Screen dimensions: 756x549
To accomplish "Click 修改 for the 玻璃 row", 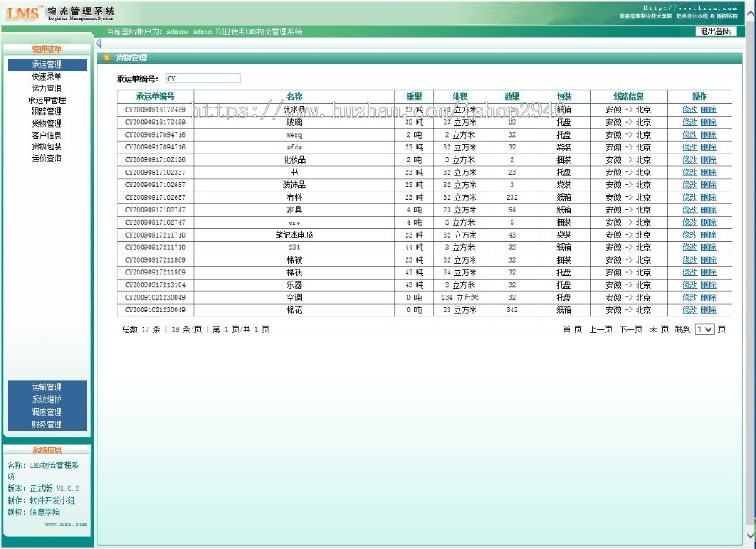I will click(x=690, y=123).
